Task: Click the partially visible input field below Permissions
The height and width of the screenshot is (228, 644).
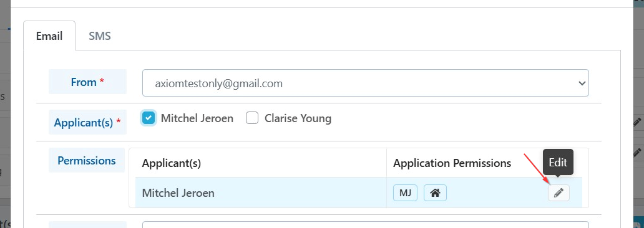Action: coord(366,225)
